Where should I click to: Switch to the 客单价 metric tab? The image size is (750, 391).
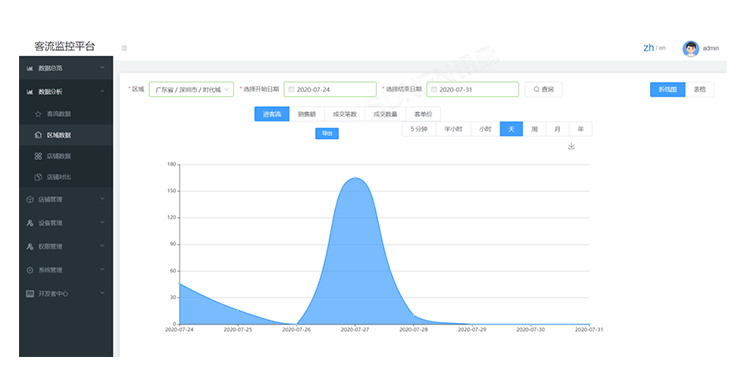pos(423,114)
